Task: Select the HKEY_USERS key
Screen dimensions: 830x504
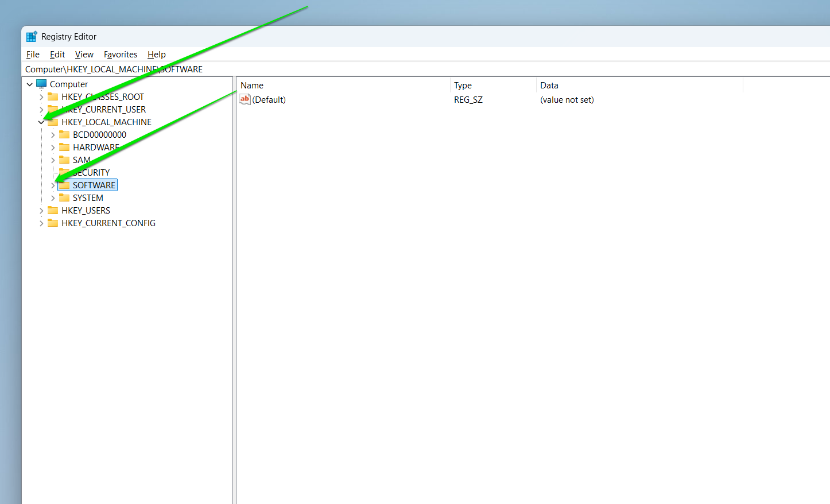Action: pos(86,210)
